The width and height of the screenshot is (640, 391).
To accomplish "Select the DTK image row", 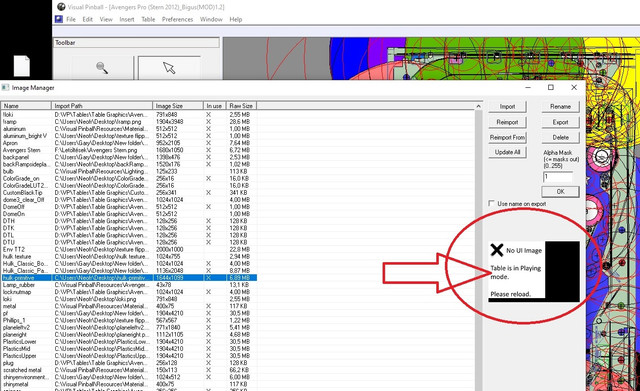I will point(129,228).
